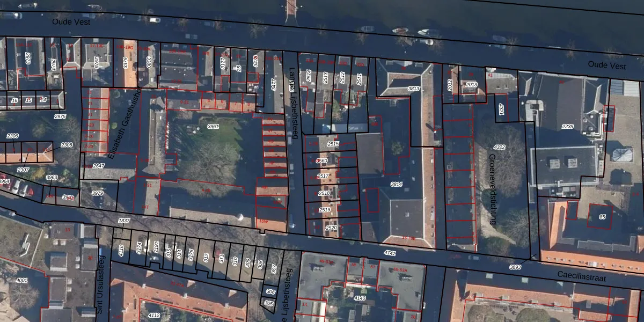Select the Groeneveldstichting street label
Screen dimensions: 644x322
(492, 189)
